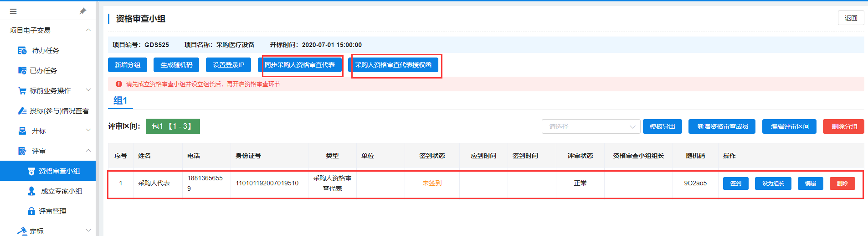Click the 新增分组 button
The height and width of the screenshot is (236, 868).
pos(128,65)
